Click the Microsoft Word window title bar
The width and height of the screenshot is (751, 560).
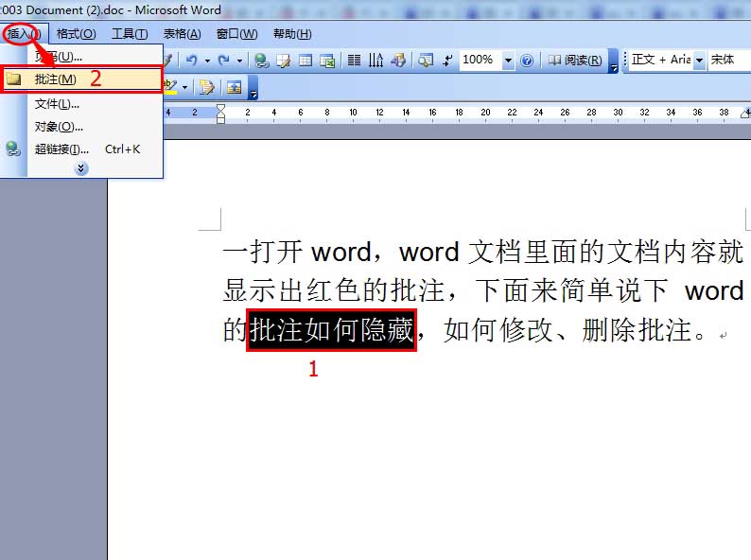pyautogui.click(x=375, y=9)
